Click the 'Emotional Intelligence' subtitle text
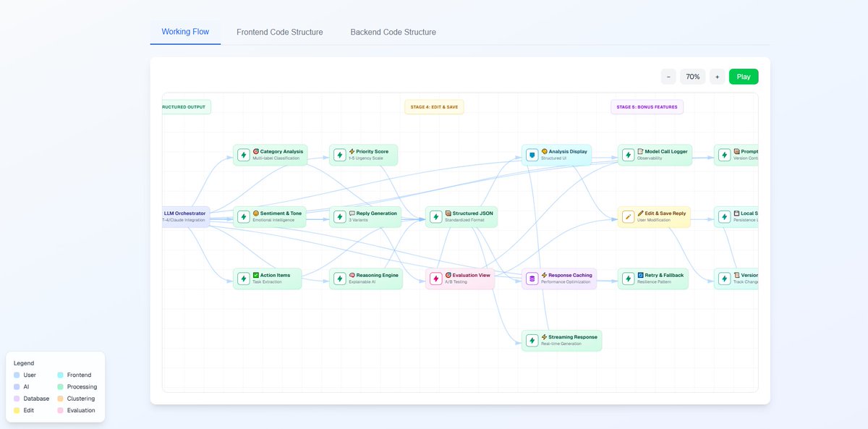Image resolution: width=868 pixels, height=429 pixels. (273, 220)
